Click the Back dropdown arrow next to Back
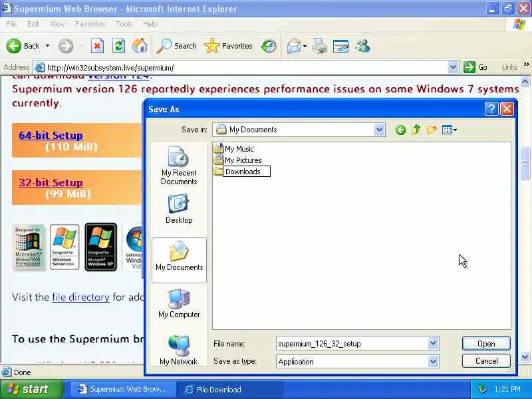Viewport: 532px width, 399px height. click(47, 46)
